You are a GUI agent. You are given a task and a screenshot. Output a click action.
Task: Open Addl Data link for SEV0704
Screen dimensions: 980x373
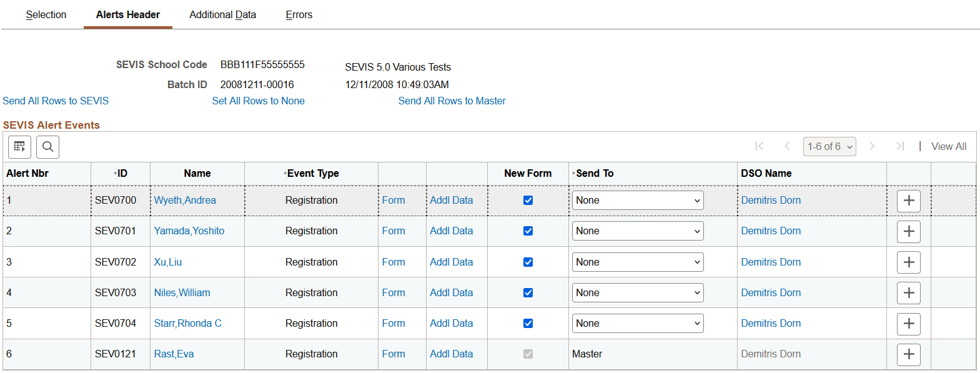click(x=452, y=324)
